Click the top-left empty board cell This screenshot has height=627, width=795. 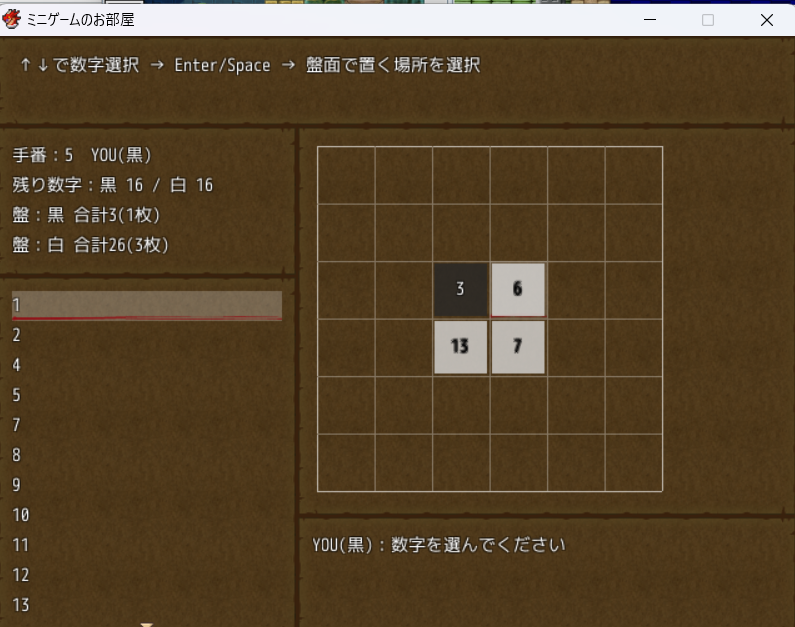coord(346,175)
